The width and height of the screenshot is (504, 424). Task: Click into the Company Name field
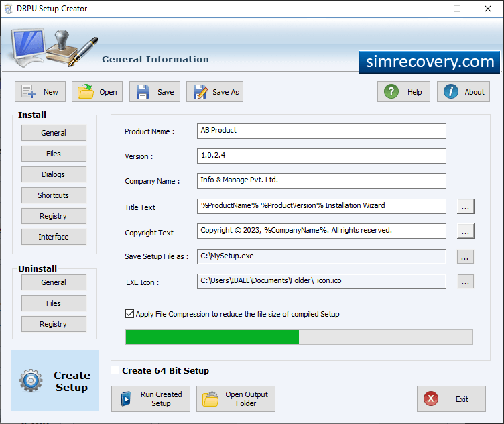[322, 180]
